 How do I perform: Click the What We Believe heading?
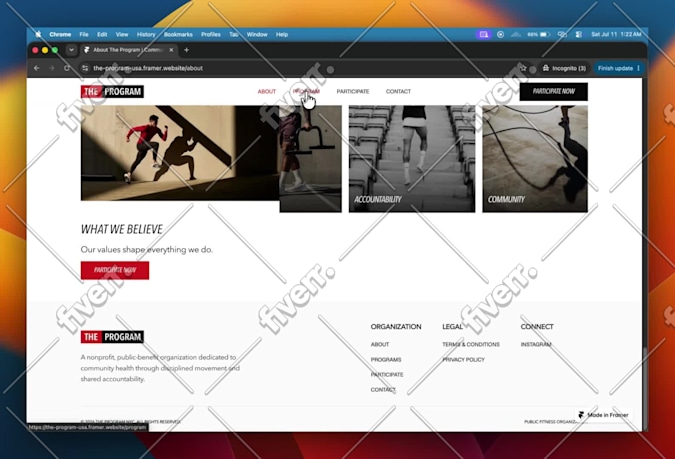click(x=122, y=229)
